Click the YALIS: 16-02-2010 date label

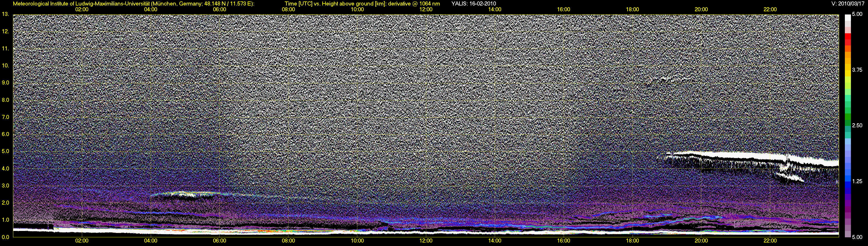coord(473,4)
